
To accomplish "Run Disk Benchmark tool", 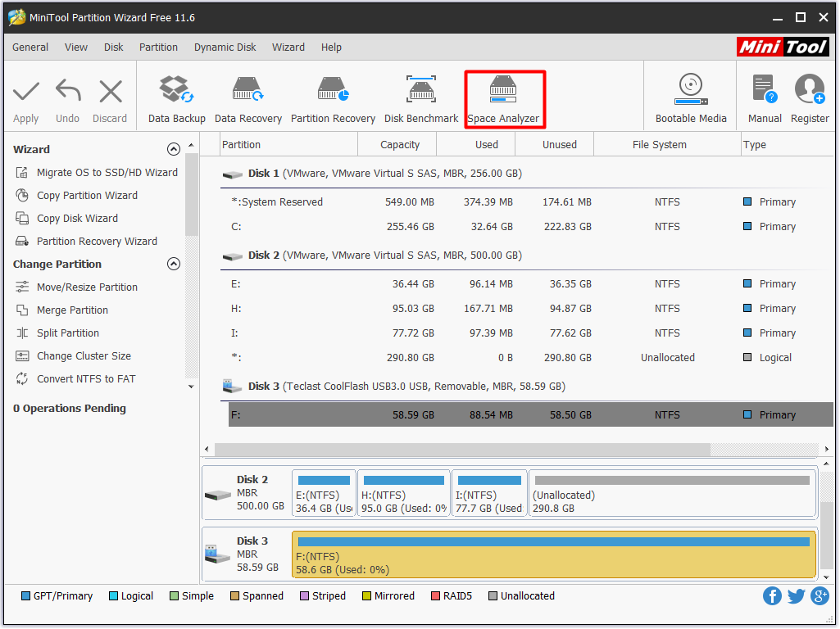I will [x=421, y=99].
